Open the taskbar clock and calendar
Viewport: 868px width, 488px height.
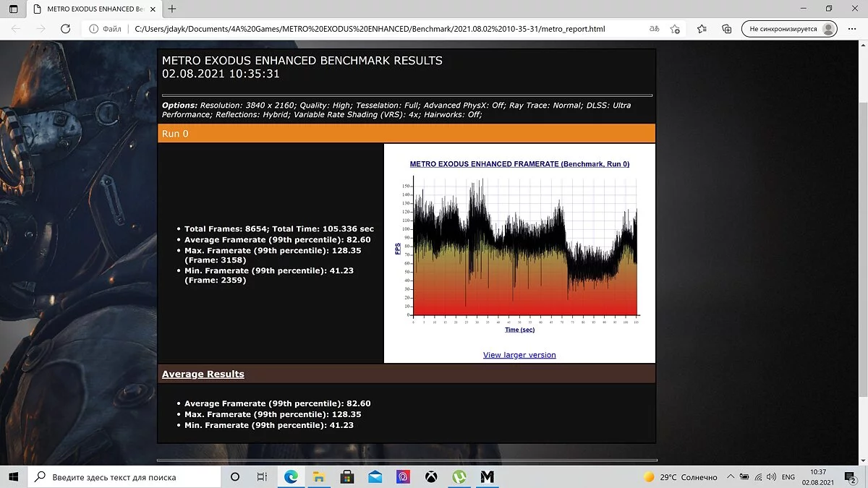click(818, 477)
